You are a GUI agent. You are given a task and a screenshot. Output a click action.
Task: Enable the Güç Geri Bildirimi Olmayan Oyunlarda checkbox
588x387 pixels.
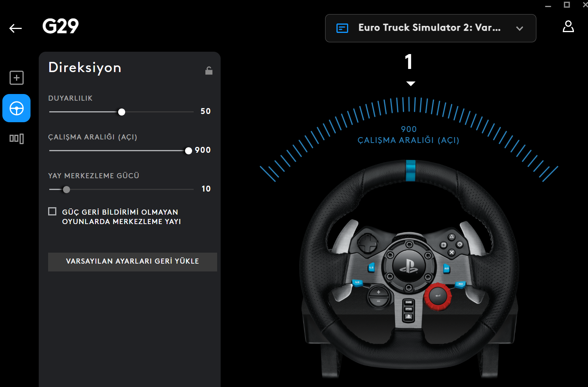[x=52, y=212]
